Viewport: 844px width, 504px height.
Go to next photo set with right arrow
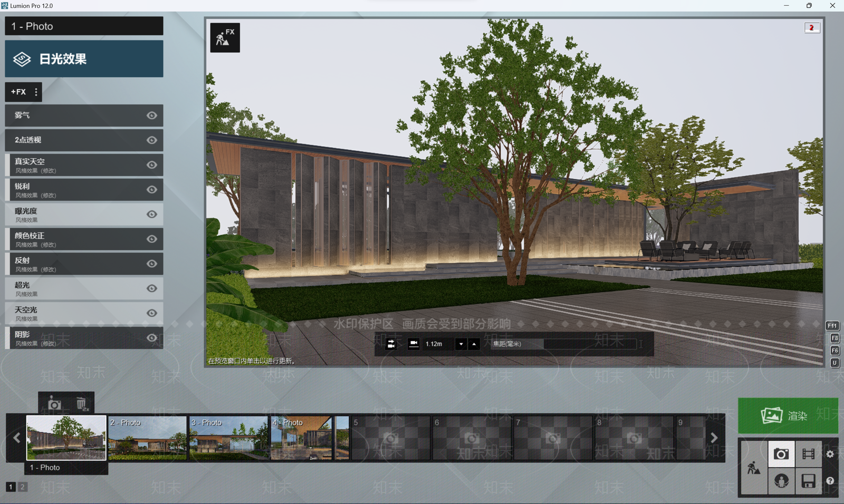point(714,438)
